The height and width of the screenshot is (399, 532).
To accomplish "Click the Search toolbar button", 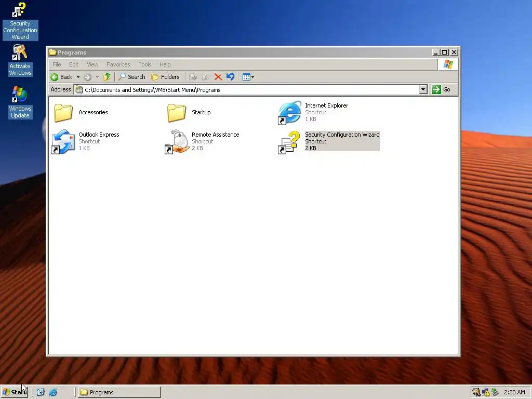I will (131, 77).
